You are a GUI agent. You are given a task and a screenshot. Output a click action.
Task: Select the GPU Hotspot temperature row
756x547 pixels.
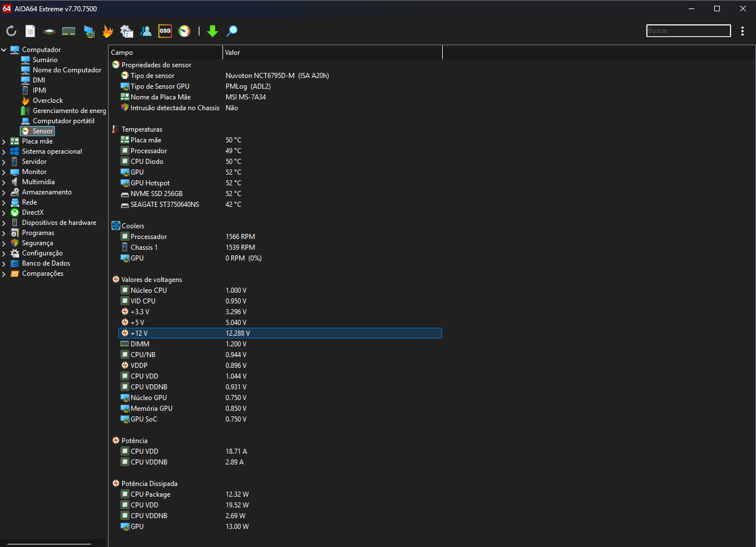tap(280, 183)
